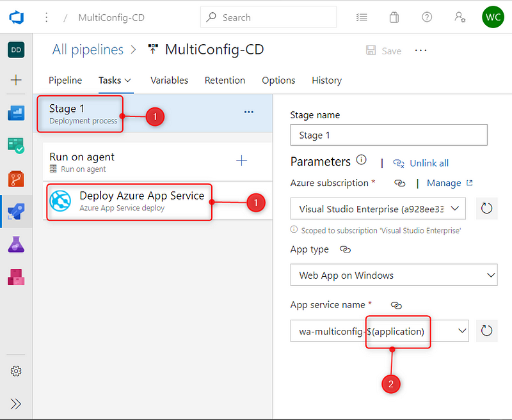Open Repos in left sidebar
This screenshot has width=512, height=420.
pos(16,178)
